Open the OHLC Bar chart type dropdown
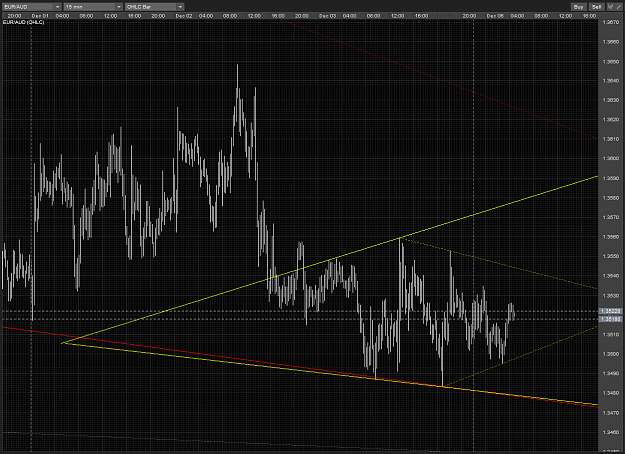Screen dimensions: 625x454 click(155, 7)
